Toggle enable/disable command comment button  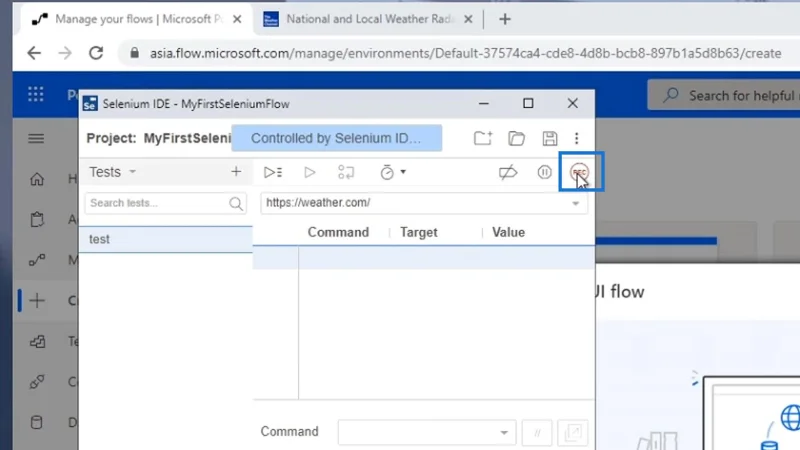537,433
